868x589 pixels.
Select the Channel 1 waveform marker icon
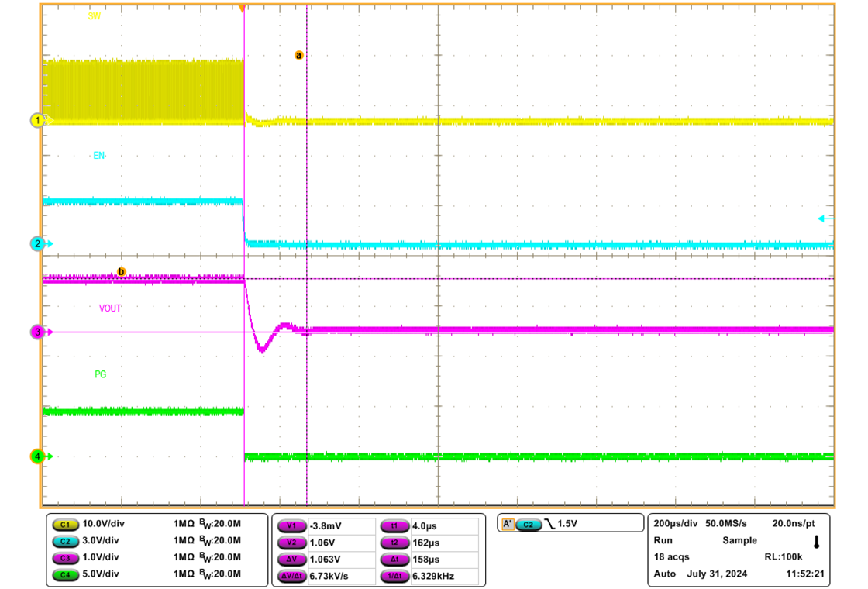36,121
